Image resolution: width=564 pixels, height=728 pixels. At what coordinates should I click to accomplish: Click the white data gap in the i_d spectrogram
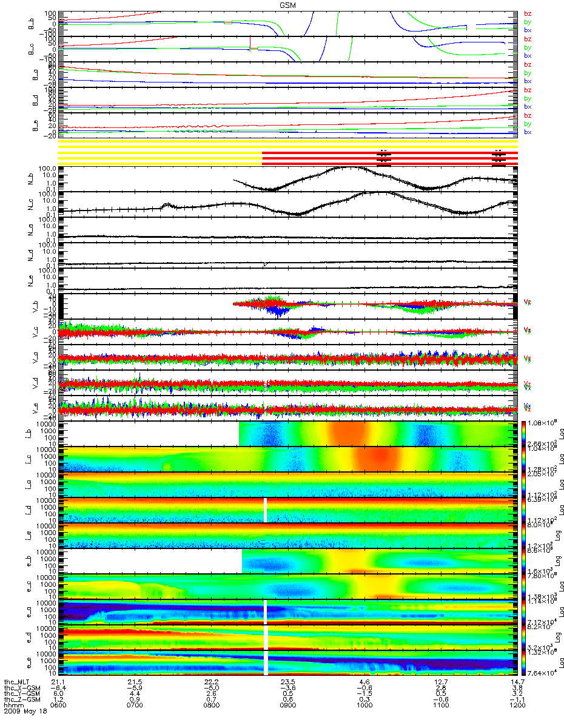(266, 510)
